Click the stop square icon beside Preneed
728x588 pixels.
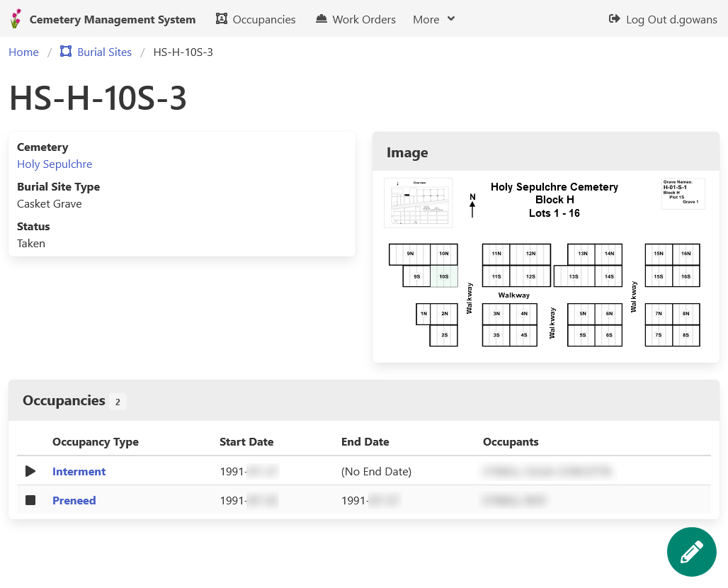pyautogui.click(x=30, y=500)
